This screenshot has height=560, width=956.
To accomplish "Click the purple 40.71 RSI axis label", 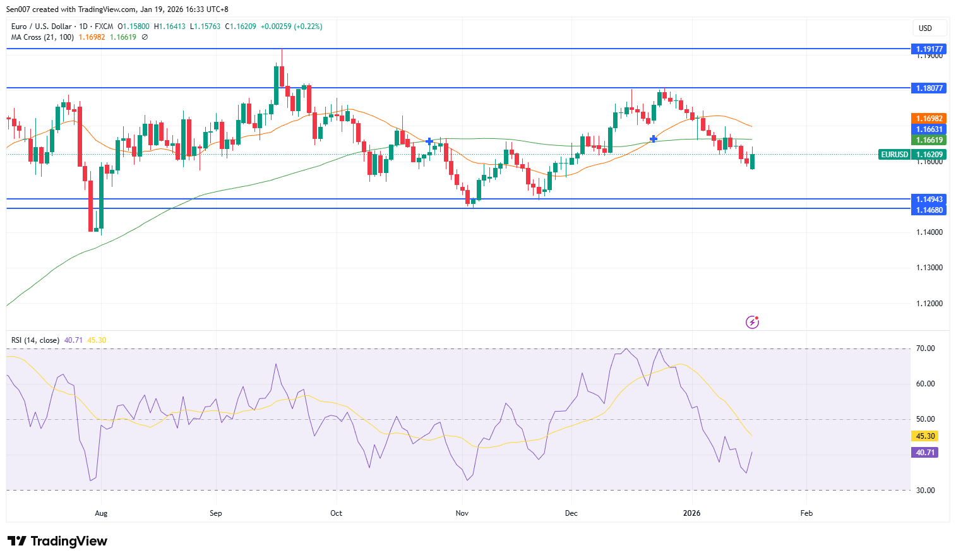I will [925, 453].
